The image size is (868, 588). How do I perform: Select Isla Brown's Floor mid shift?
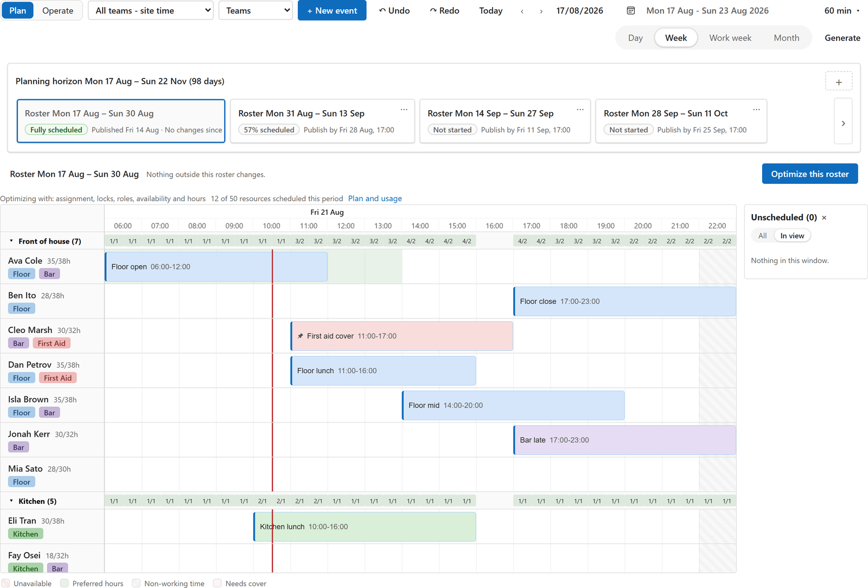(x=513, y=406)
